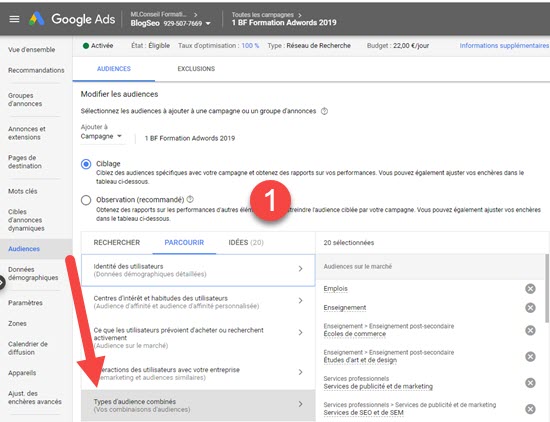550x422 pixels.
Task: Open the Ajouter à Campagne dropdown
Action: 101,136
